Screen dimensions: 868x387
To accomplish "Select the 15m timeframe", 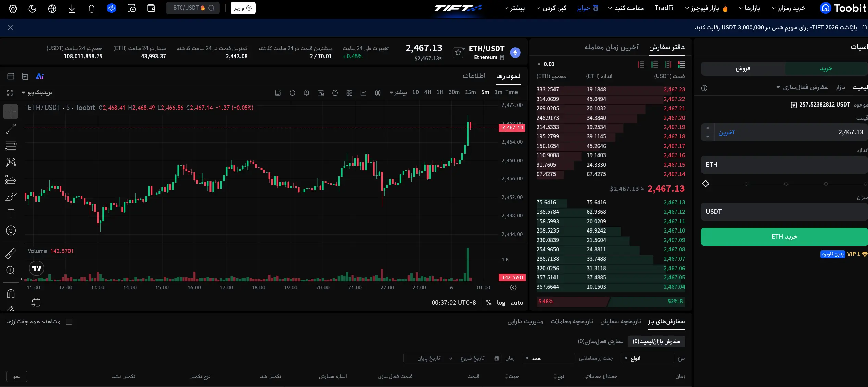I will click(x=470, y=92).
